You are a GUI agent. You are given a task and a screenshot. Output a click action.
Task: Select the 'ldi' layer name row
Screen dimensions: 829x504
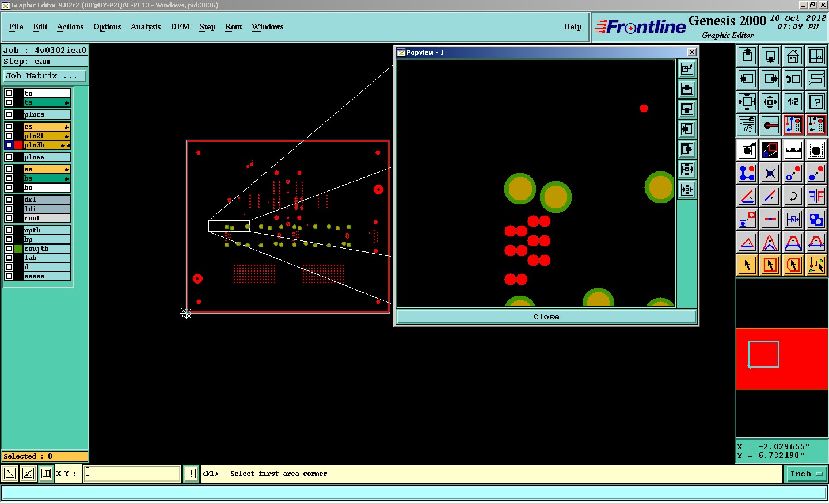[47, 209]
